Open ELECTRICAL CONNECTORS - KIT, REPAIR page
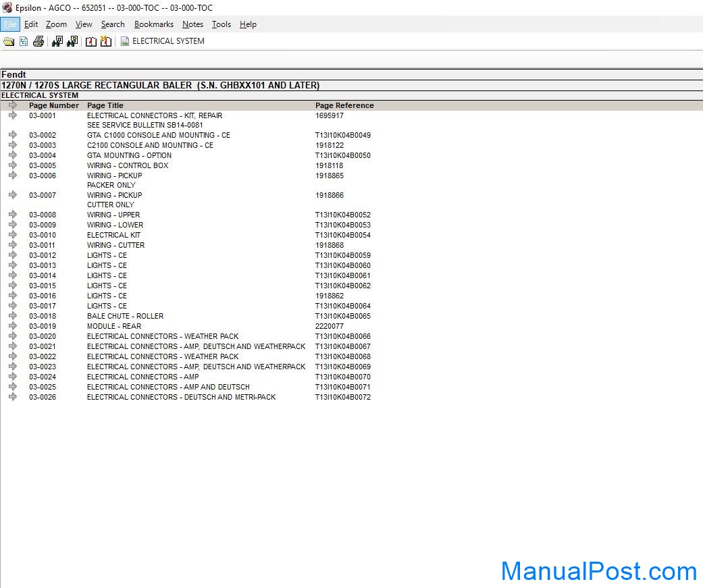Viewport: 703px width, 588px height. click(x=155, y=115)
